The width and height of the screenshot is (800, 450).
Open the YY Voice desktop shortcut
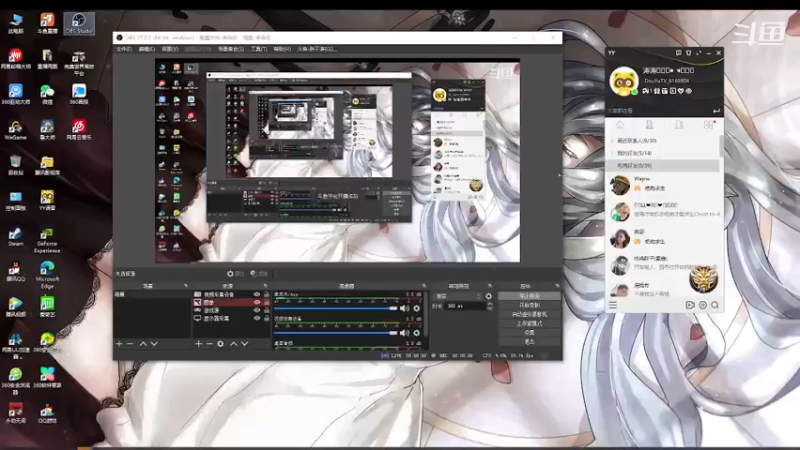47,201
